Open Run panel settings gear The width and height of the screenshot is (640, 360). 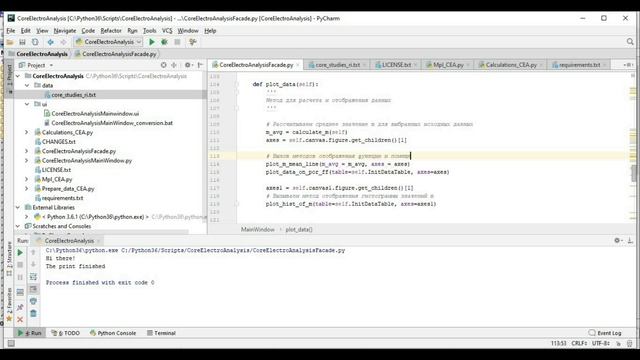(x=617, y=241)
